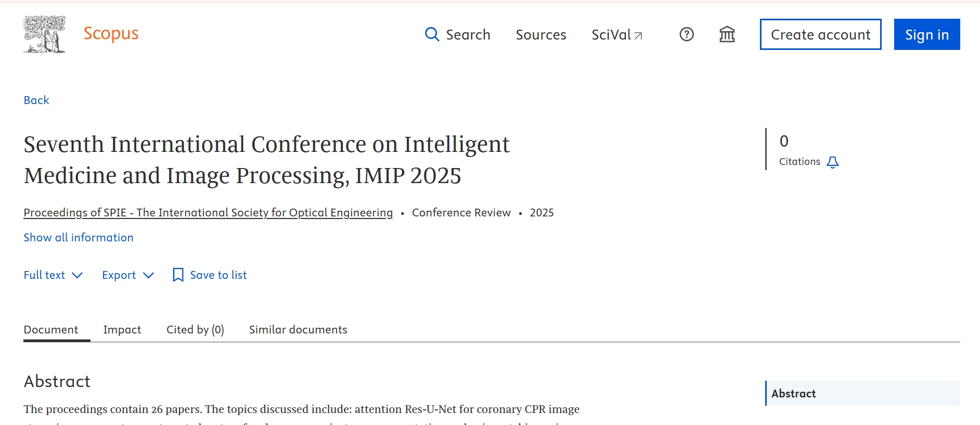Set citation alert with bell icon

click(x=833, y=162)
